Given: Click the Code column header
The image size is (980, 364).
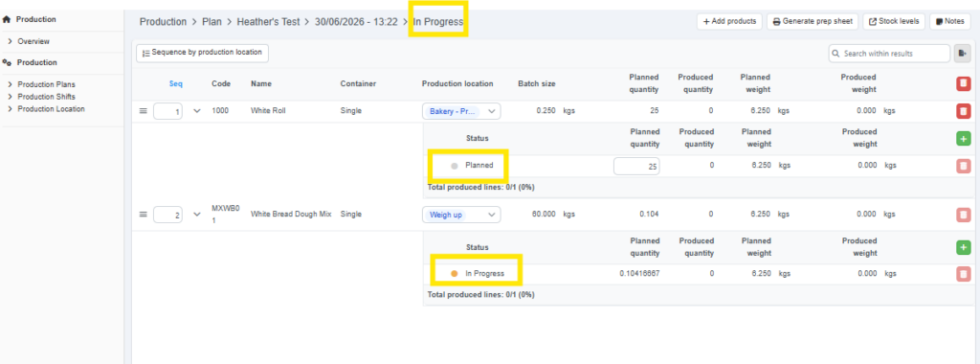Looking at the screenshot, I should pyautogui.click(x=221, y=83).
